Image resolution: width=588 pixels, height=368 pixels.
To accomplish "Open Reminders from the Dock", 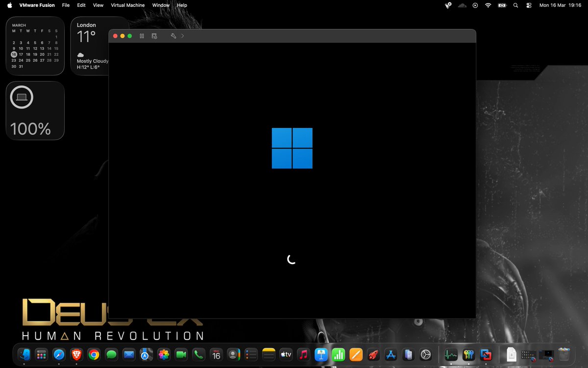I will (251, 354).
